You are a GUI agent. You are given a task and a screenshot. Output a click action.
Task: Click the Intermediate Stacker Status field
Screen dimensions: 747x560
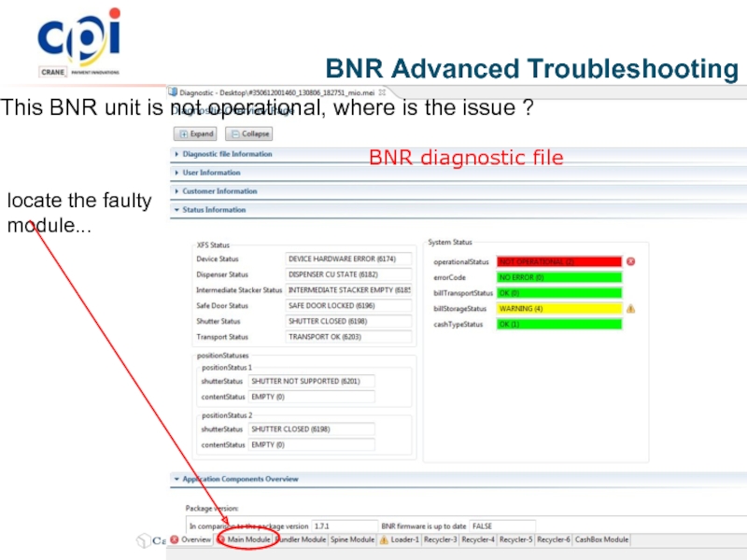pyautogui.click(x=348, y=290)
